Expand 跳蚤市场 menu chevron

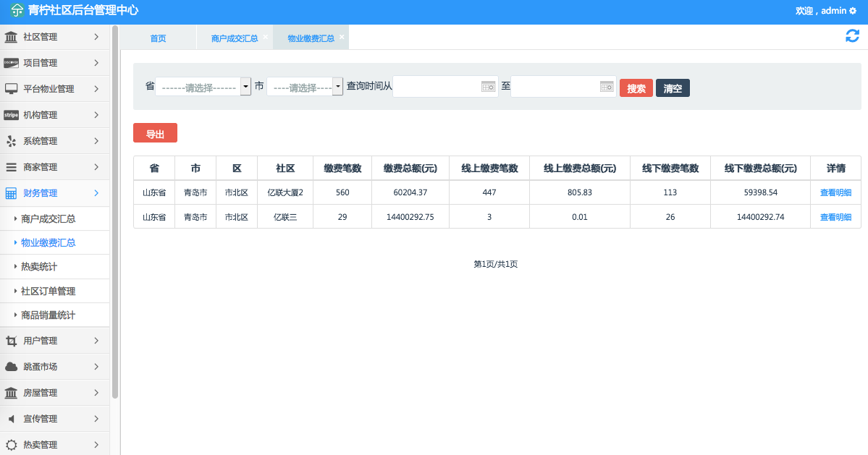tap(96, 367)
